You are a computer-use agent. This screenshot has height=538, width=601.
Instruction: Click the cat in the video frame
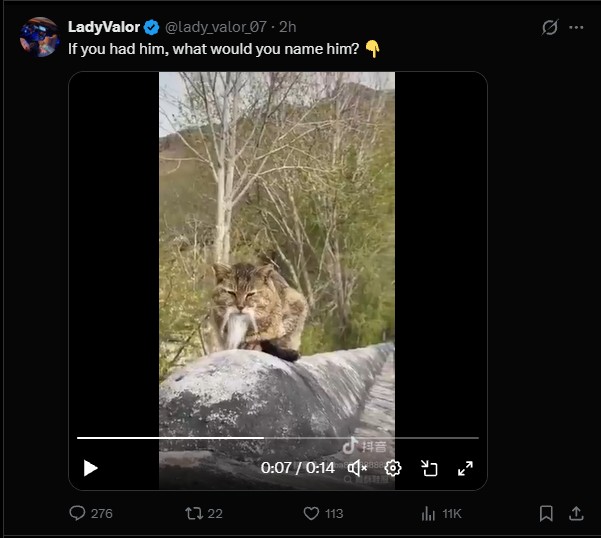coord(258,310)
